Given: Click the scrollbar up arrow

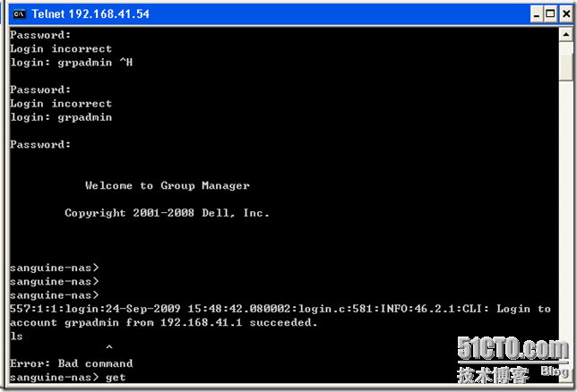Looking at the screenshot, I should click(x=565, y=35).
